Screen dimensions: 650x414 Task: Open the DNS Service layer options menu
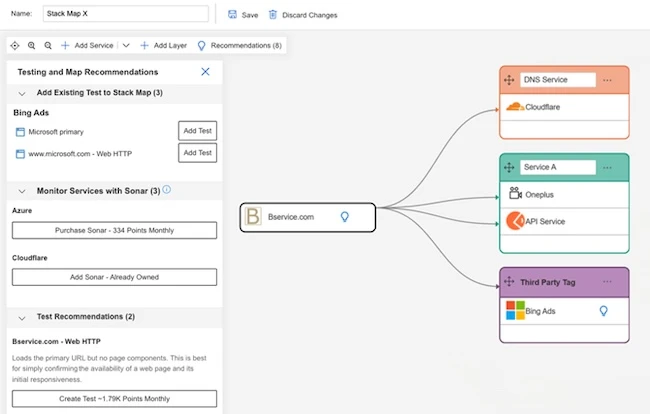pos(607,80)
